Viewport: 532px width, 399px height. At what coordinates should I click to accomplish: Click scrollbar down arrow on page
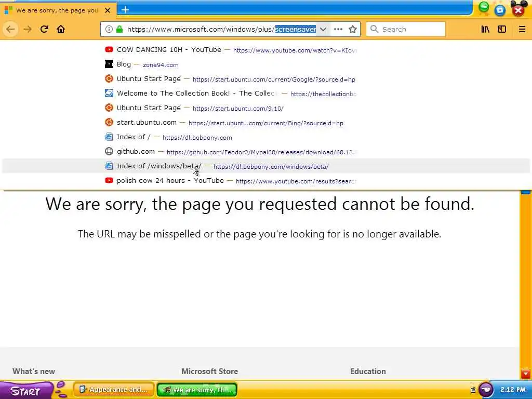point(526,374)
